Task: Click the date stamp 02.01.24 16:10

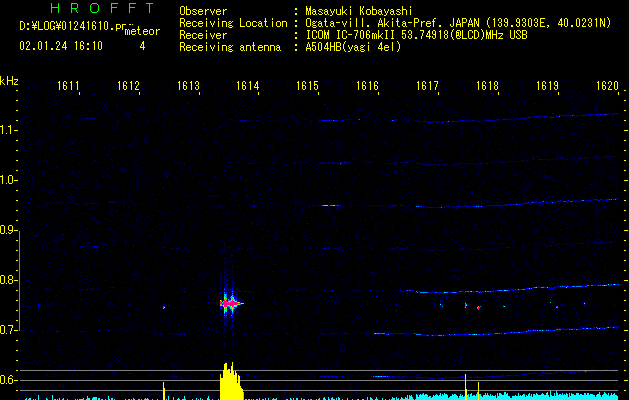Action: [x=61, y=46]
